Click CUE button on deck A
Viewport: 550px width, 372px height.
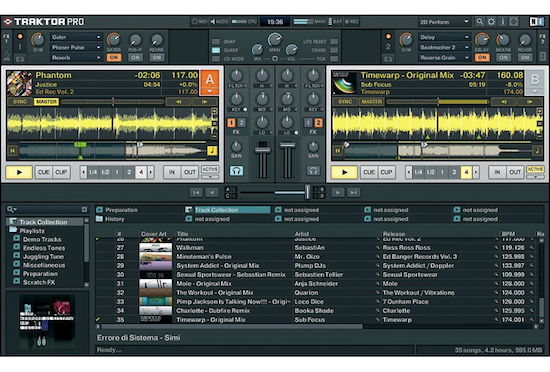tap(43, 172)
